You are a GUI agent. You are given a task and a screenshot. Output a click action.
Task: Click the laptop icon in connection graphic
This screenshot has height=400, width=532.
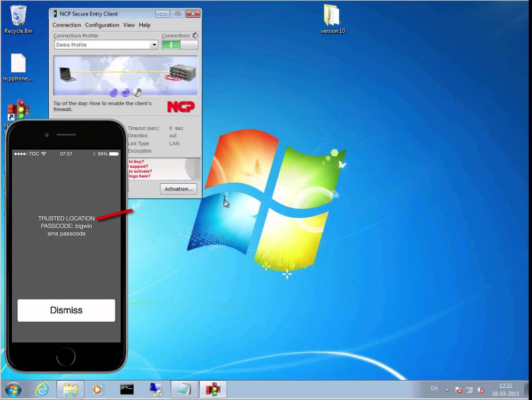[x=68, y=74]
